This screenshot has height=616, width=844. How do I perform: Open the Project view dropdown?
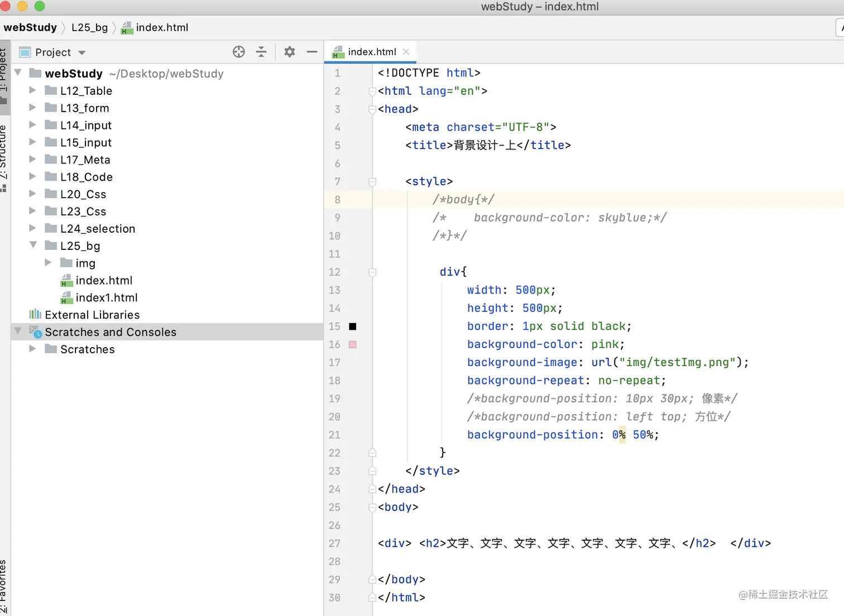pos(82,52)
